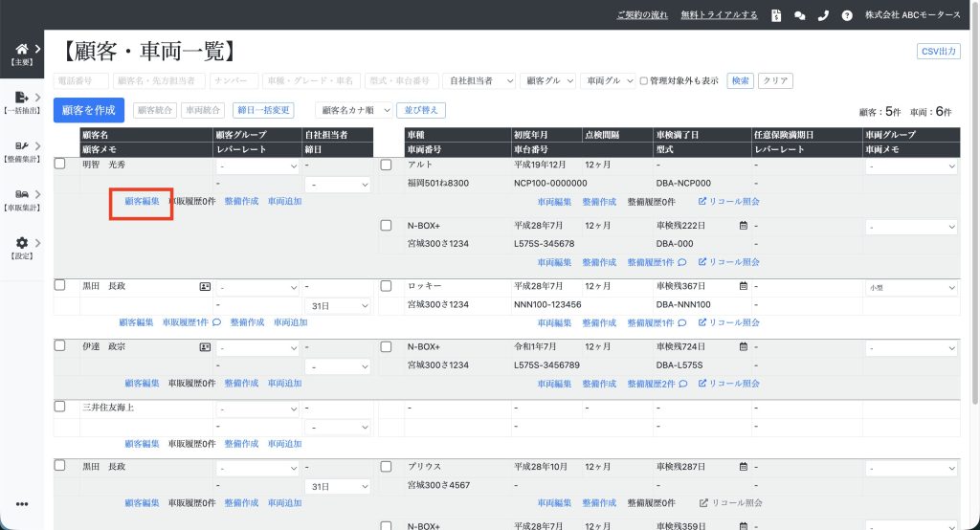Open the 小型 vehicle group dropdown
The height and width of the screenshot is (530, 980).
911,287
